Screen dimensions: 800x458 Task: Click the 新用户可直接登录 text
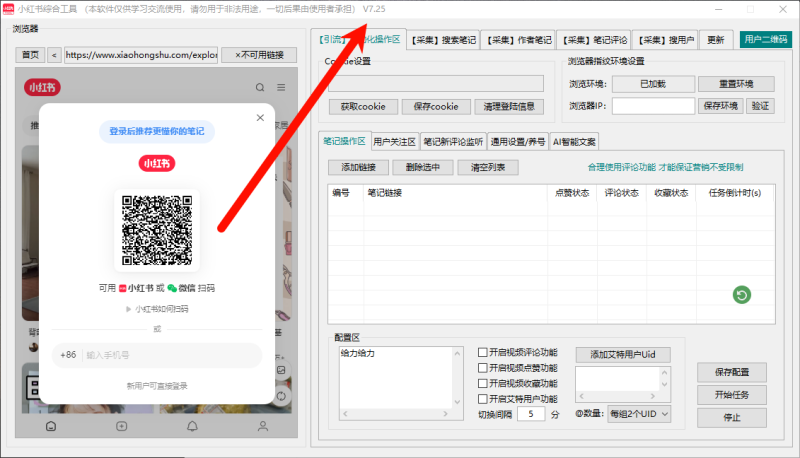click(157, 386)
